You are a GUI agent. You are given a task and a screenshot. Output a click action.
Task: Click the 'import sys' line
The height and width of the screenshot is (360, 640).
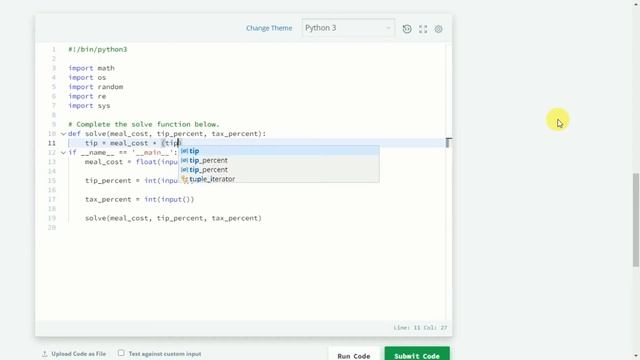click(89, 105)
